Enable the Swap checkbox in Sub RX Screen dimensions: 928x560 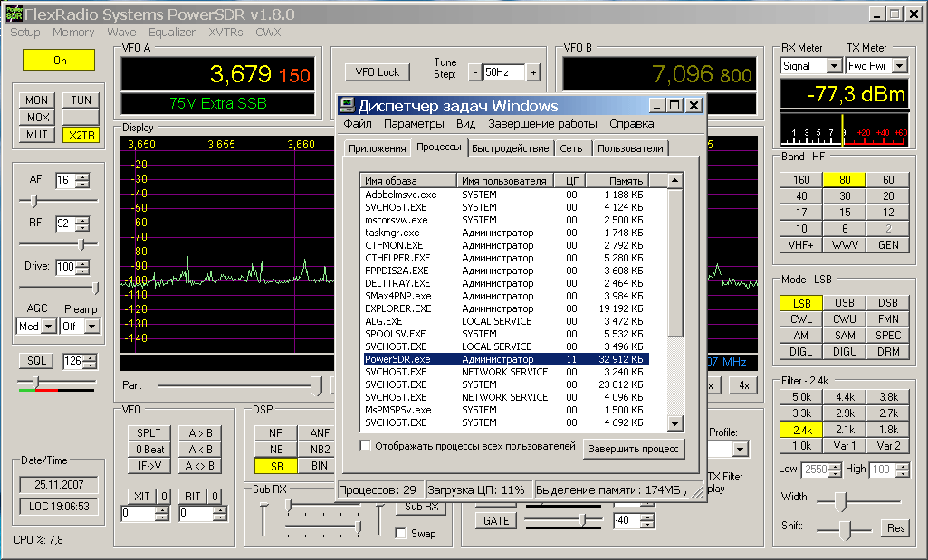coord(401,534)
